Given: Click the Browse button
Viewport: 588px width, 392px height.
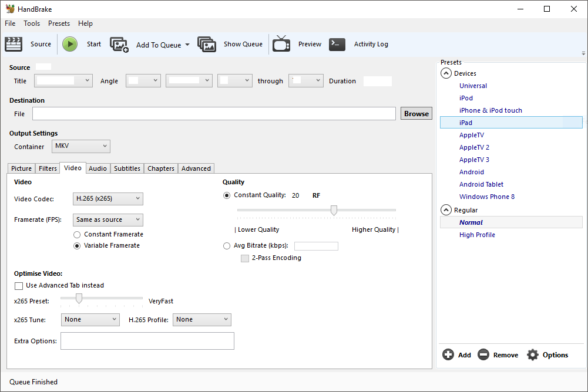Looking at the screenshot, I should tap(416, 114).
